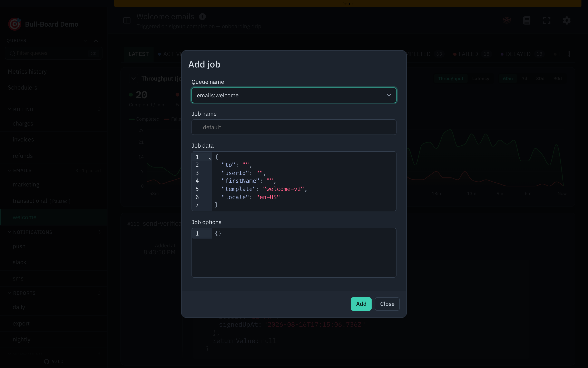Open the Queue name dropdown
Image resolution: width=588 pixels, height=368 pixels.
tap(294, 95)
